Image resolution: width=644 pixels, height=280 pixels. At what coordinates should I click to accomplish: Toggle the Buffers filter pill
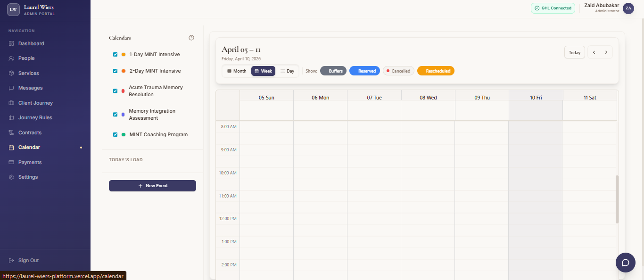click(333, 71)
